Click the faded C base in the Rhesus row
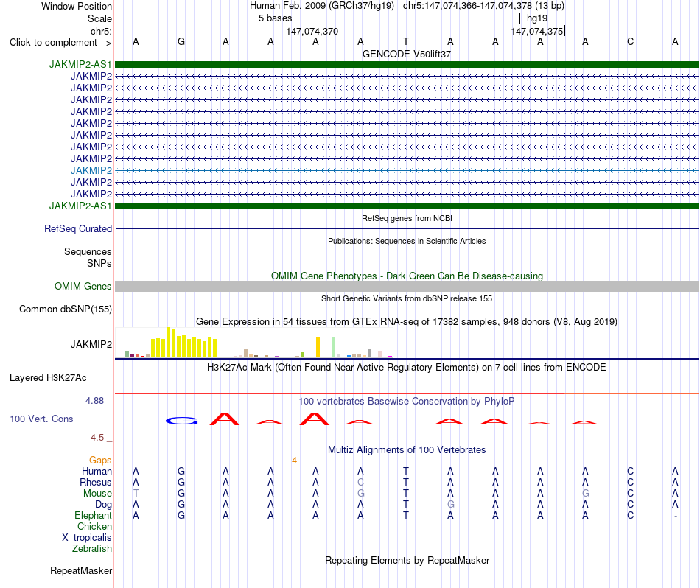This screenshot has height=588, width=700. click(x=360, y=482)
